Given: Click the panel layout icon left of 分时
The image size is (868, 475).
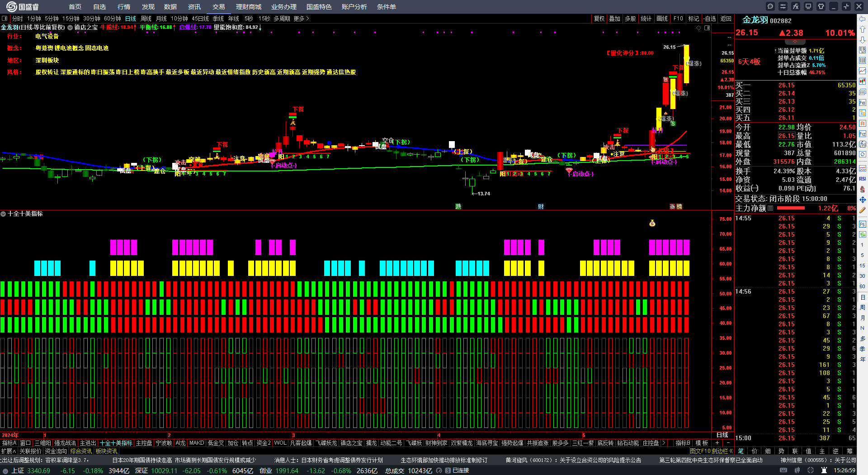Looking at the screenshot, I should click(x=5, y=19).
